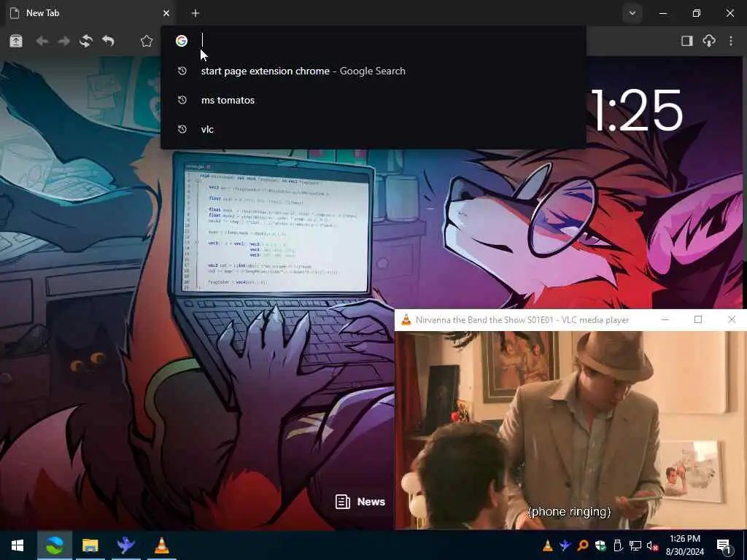Click the Google search engine icon in address bar
The image size is (747, 560).
tap(182, 41)
